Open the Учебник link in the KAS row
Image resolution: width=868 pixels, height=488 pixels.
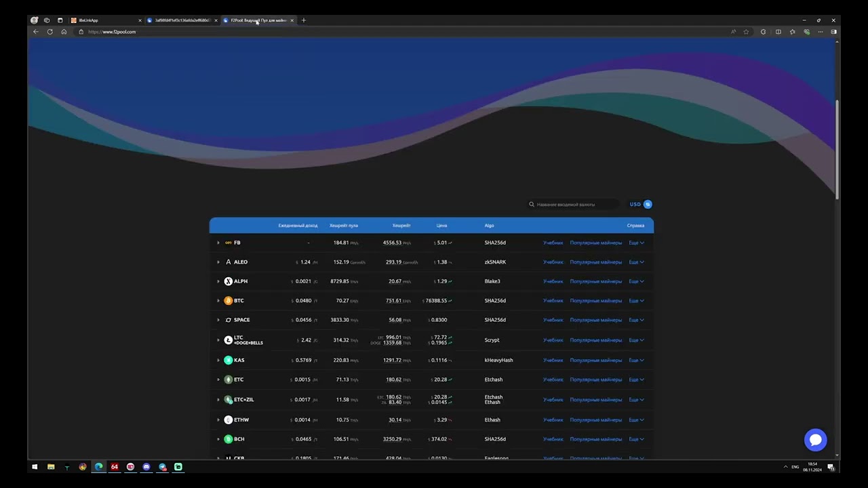[x=553, y=360]
